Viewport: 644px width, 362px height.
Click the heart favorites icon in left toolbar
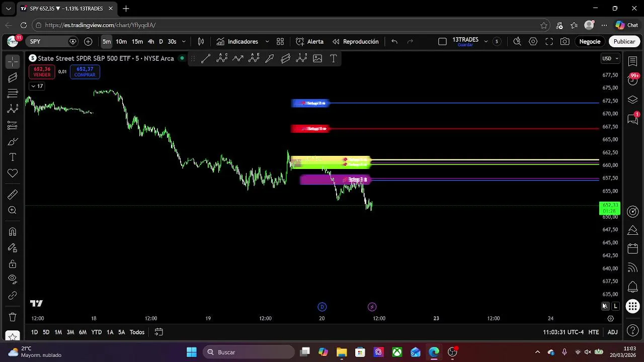tap(13, 173)
